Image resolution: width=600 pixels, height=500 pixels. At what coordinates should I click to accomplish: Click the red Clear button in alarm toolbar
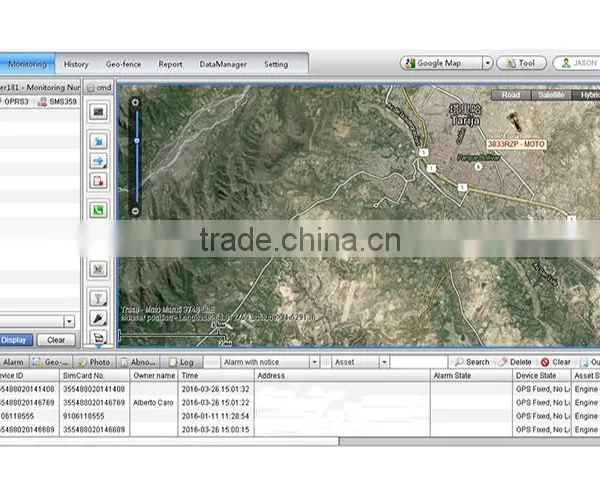tap(556, 362)
